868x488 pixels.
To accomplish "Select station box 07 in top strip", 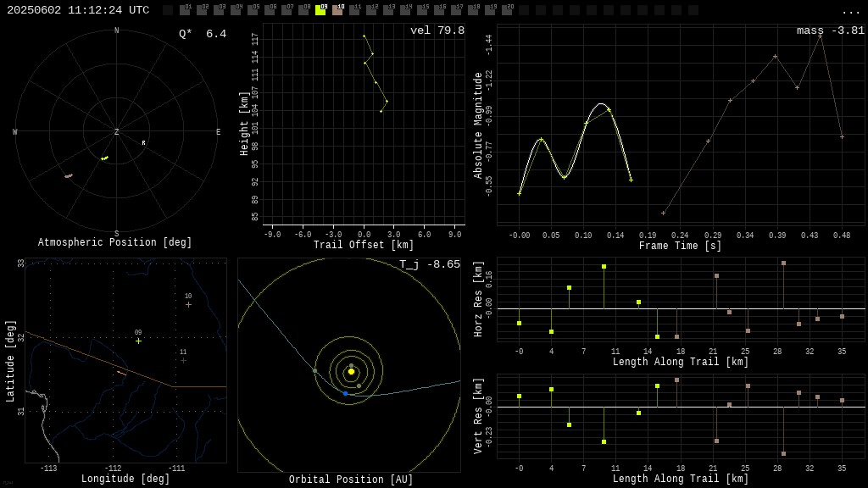I will tap(287, 10).
